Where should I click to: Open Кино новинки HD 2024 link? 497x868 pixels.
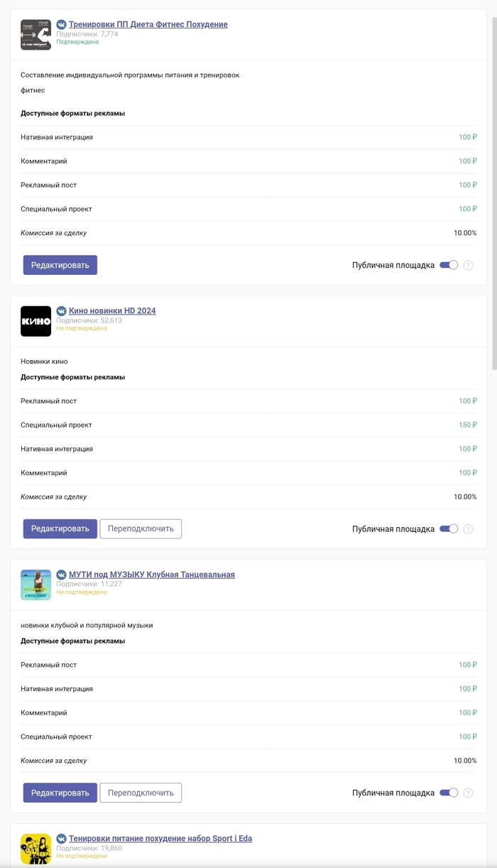point(112,311)
